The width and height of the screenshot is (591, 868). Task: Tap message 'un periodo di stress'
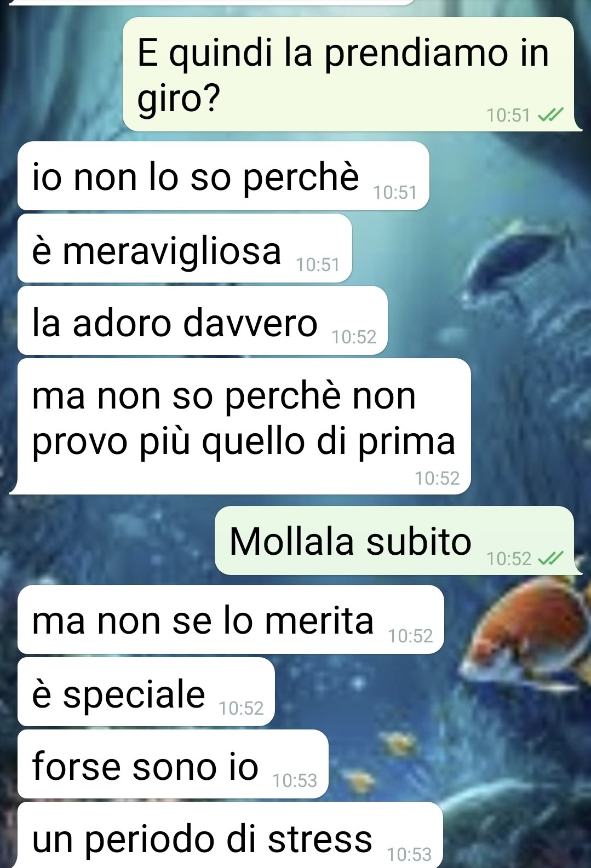point(230,836)
